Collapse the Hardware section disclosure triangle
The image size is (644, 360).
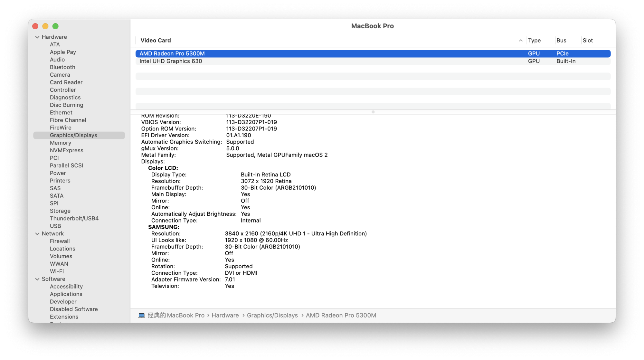(x=37, y=37)
